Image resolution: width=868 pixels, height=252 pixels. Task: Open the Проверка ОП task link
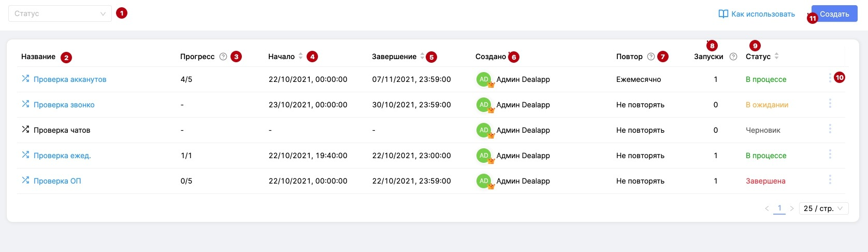pyautogui.click(x=57, y=181)
